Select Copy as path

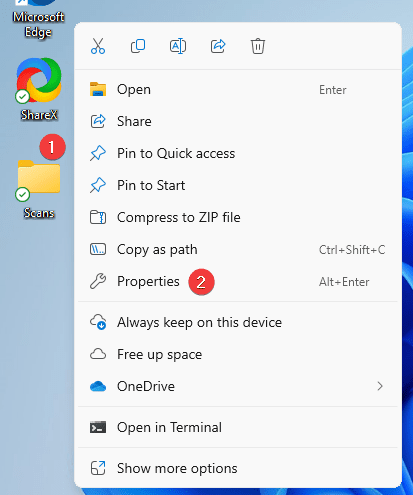tap(238, 249)
